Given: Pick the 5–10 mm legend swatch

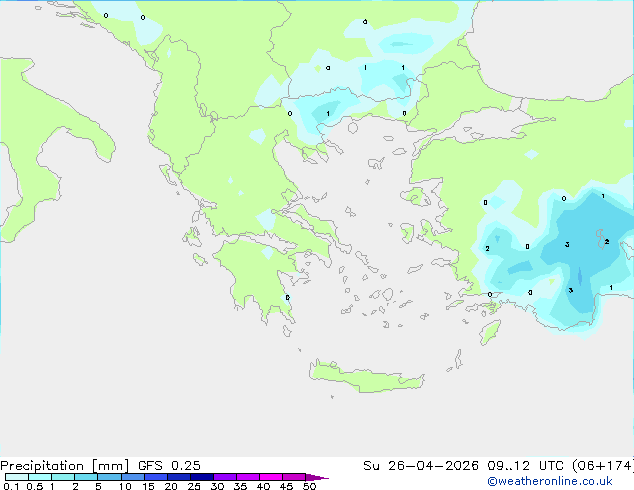Looking at the screenshot, I should tap(109, 477).
